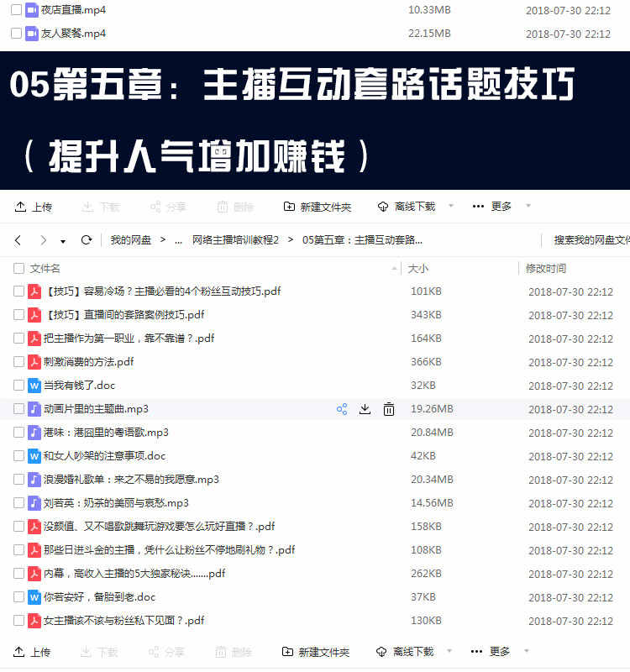Viewport: 630px width, 672px height.
Task: Click PDF icon of 女主播该不该与粉丝私下见面？.pdf
Action: 34,621
